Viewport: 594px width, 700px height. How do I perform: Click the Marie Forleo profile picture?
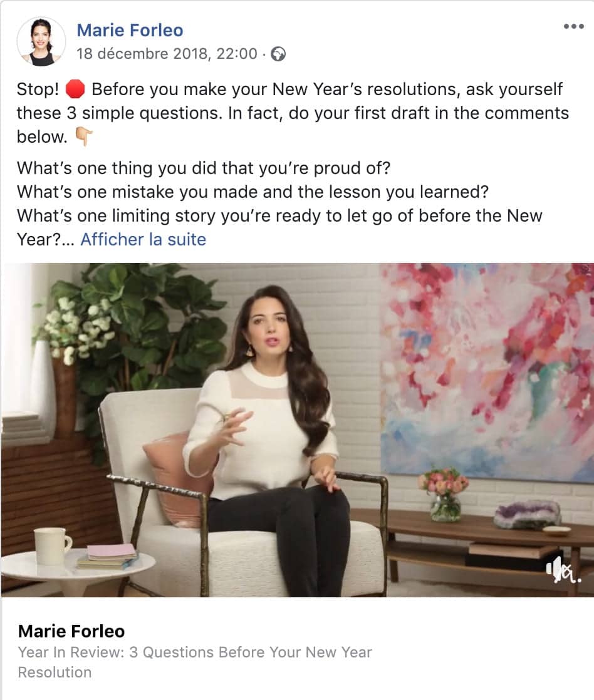[x=41, y=42]
